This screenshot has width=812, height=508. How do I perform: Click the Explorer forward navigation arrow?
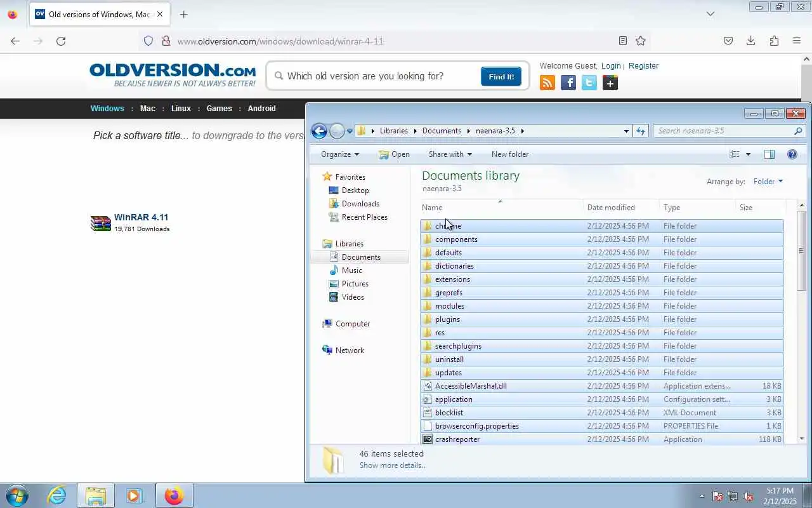[x=337, y=131]
